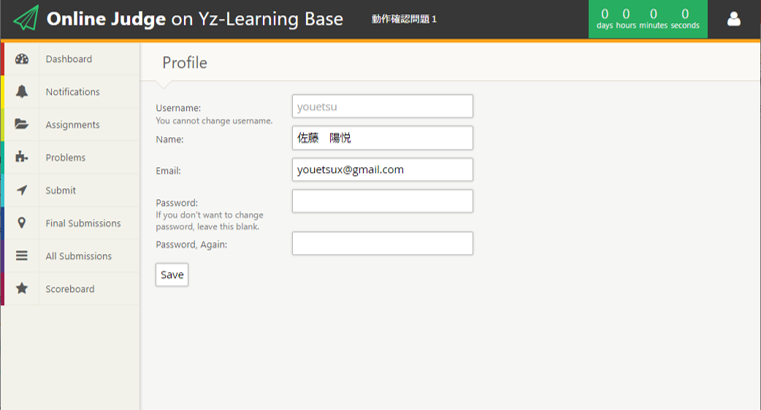
Task: Click the paper plane logo in header
Action: click(26, 19)
